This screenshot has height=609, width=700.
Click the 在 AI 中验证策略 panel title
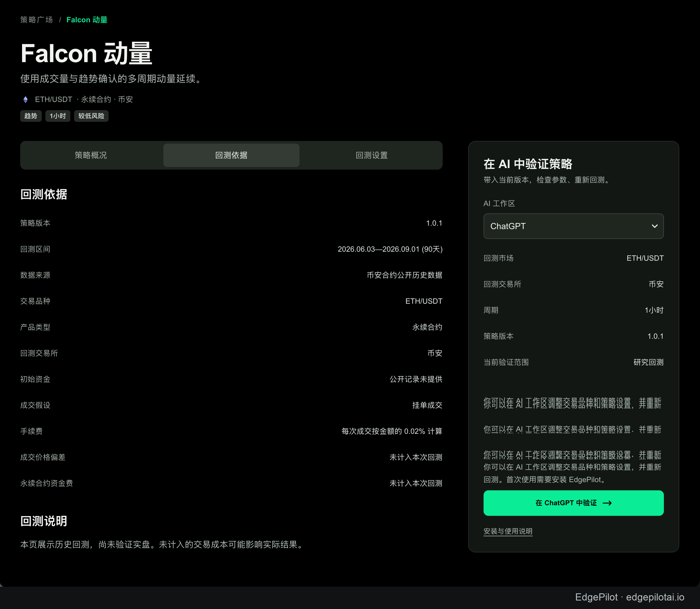[528, 164]
